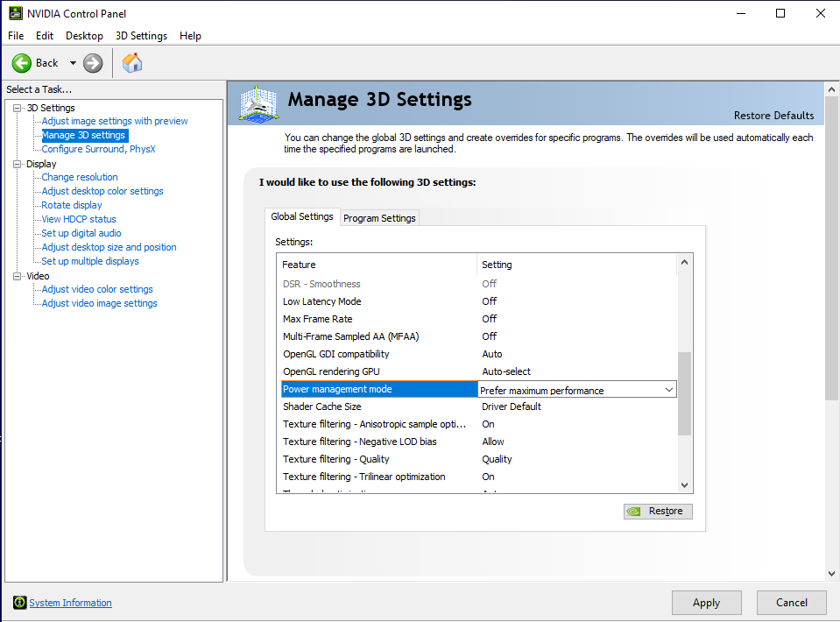Open Change resolution task
Image resolution: width=840 pixels, height=622 pixels.
80,177
